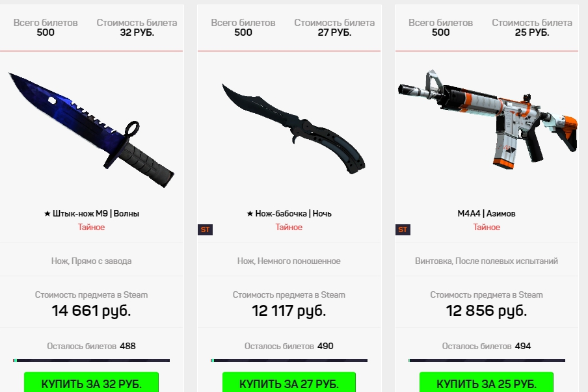
Task: Click ticket progress bar with 494 remaining
Action: (487, 361)
